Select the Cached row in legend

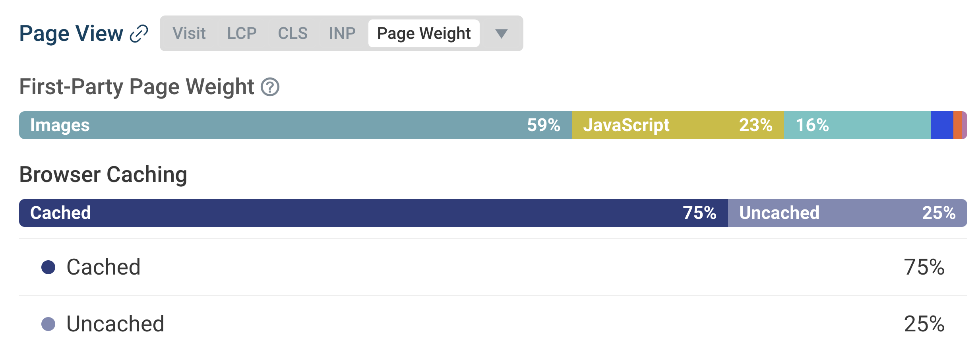tap(493, 267)
